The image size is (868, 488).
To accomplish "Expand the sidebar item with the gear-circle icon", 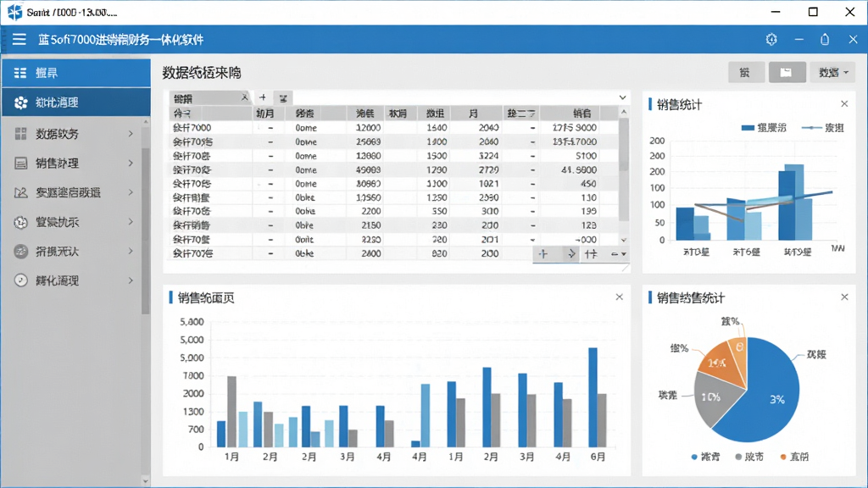I will click(131, 222).
